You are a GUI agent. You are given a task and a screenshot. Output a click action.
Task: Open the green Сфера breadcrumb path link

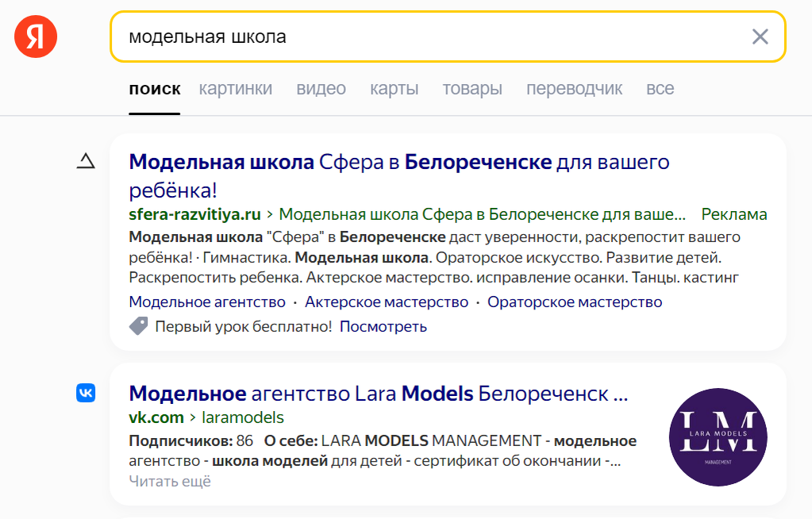pyautogui.click(x=482, y=214)
